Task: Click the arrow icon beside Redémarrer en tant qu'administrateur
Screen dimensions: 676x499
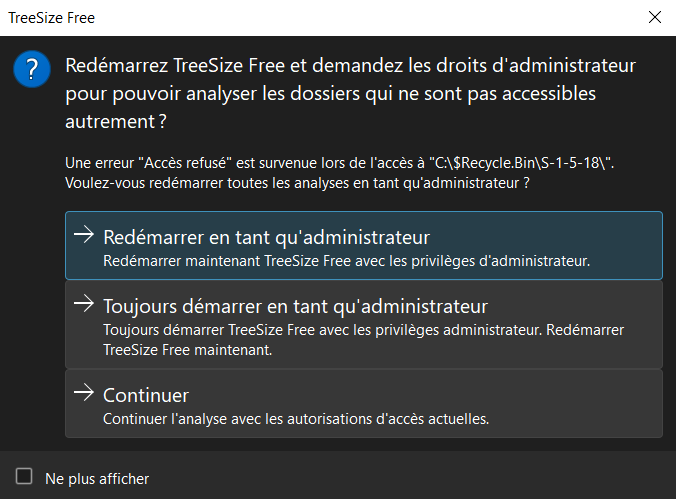Action: [x=84, y=236]
